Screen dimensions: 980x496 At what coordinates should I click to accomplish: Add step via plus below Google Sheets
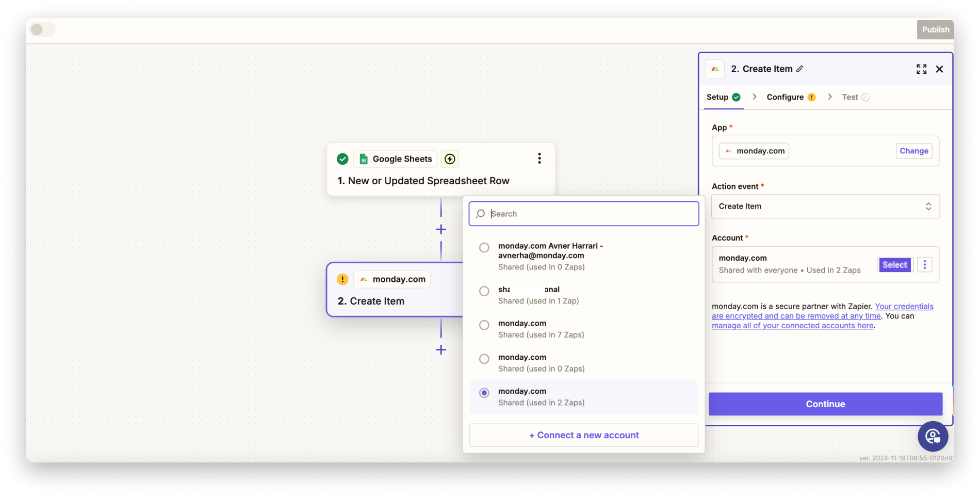pos(441,229)
